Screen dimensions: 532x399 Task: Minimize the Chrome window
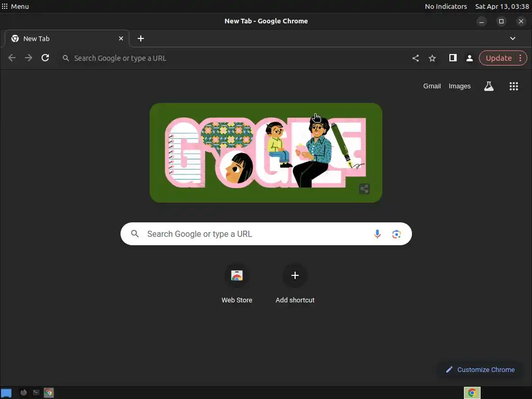pyautogui.click(x=482, y=21)
